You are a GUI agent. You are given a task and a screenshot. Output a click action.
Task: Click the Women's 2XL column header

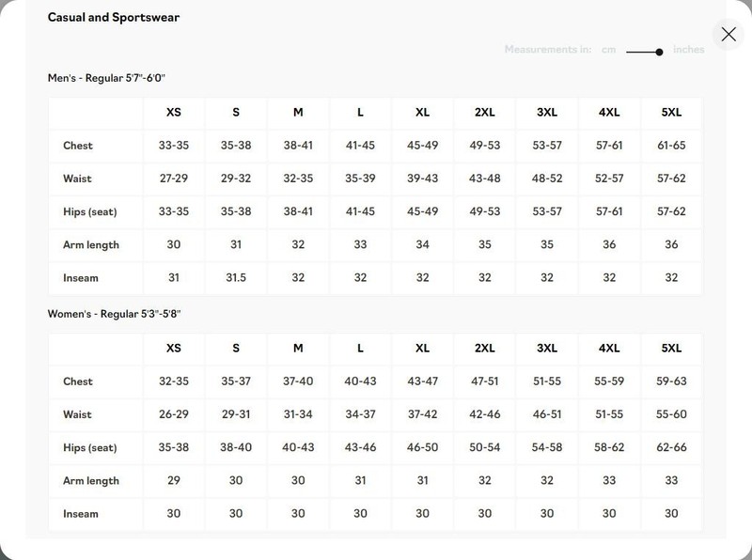484,348
